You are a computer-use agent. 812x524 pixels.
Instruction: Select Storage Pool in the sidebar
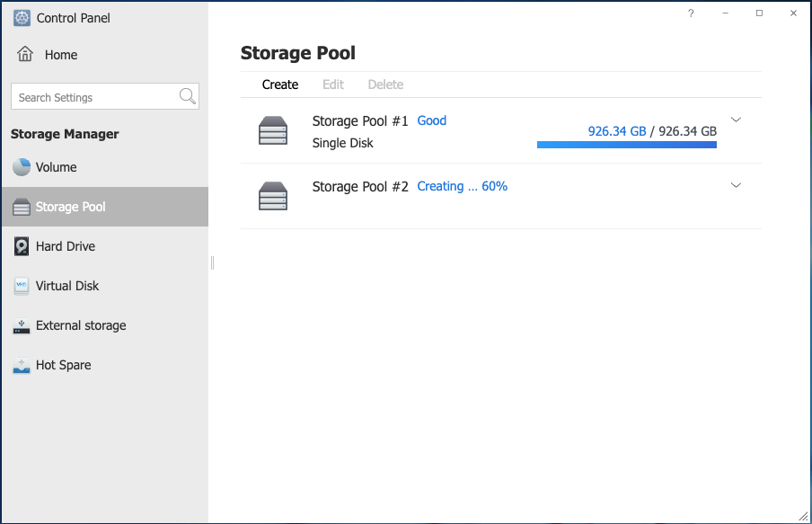[x=105, y=207]
